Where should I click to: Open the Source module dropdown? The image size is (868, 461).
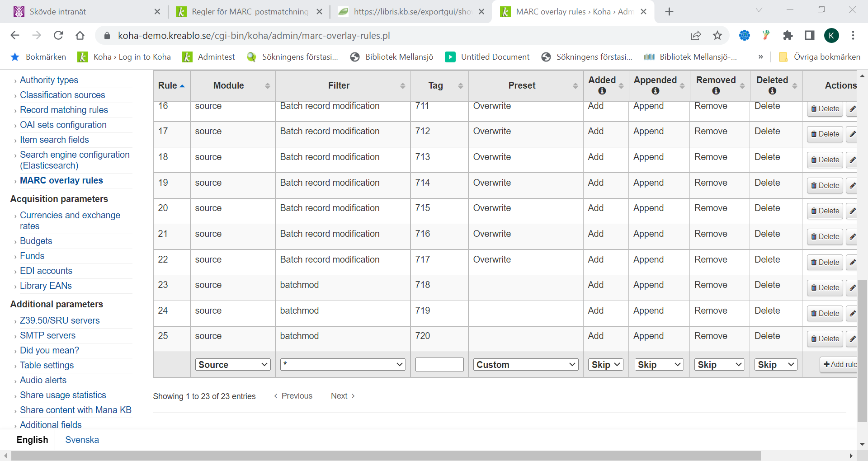click(x=233, y=365)
